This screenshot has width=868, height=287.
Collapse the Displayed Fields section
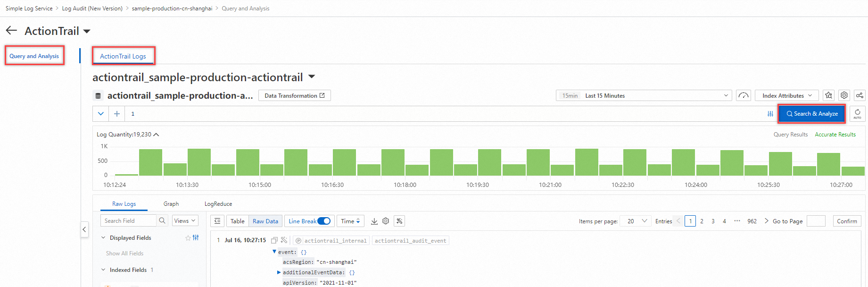pyautogui.click(x=103, y=238)
